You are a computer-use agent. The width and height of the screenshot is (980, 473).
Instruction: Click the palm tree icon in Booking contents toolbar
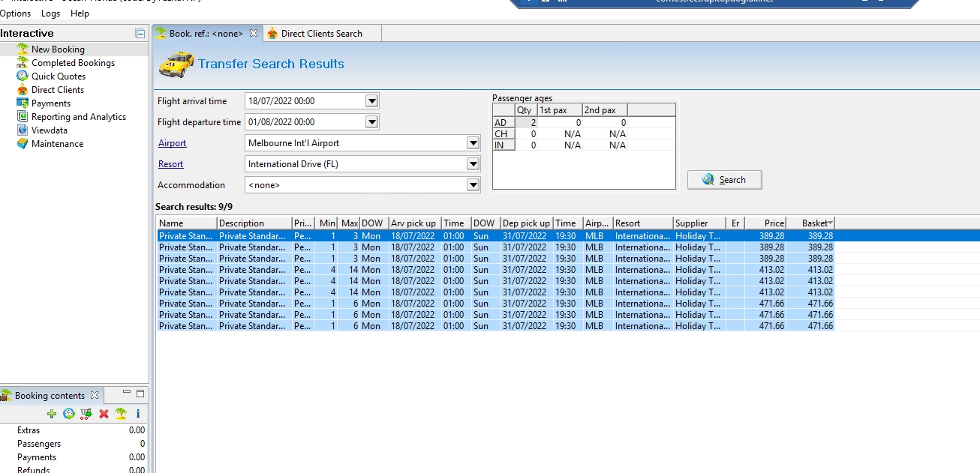click(121, 414)
